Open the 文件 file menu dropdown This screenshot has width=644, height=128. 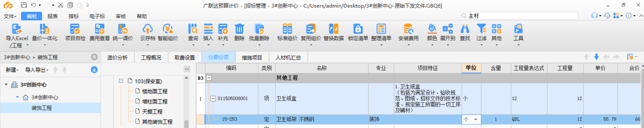pyautogui.click(x=10, y=16)
